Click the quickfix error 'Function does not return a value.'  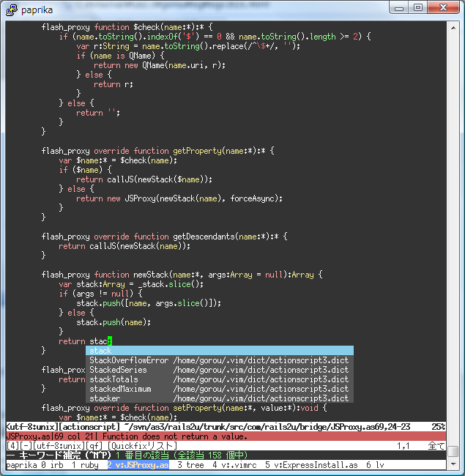coord(175,436)
